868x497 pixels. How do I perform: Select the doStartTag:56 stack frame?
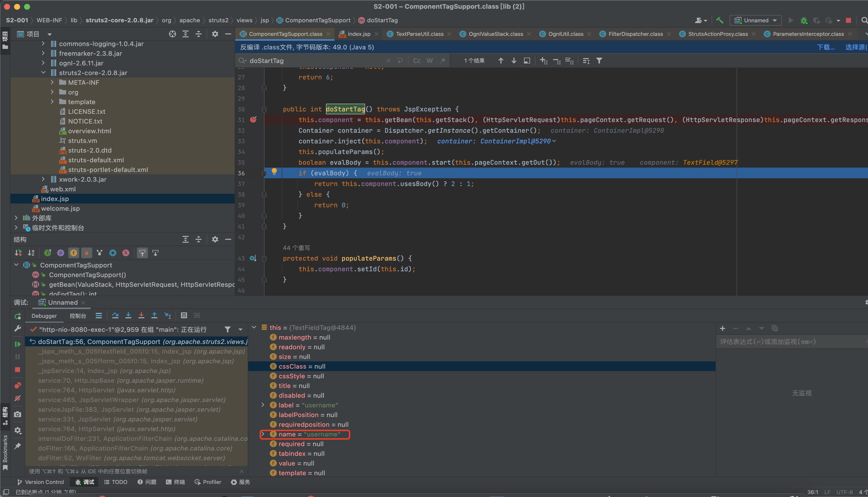point(137,341)
